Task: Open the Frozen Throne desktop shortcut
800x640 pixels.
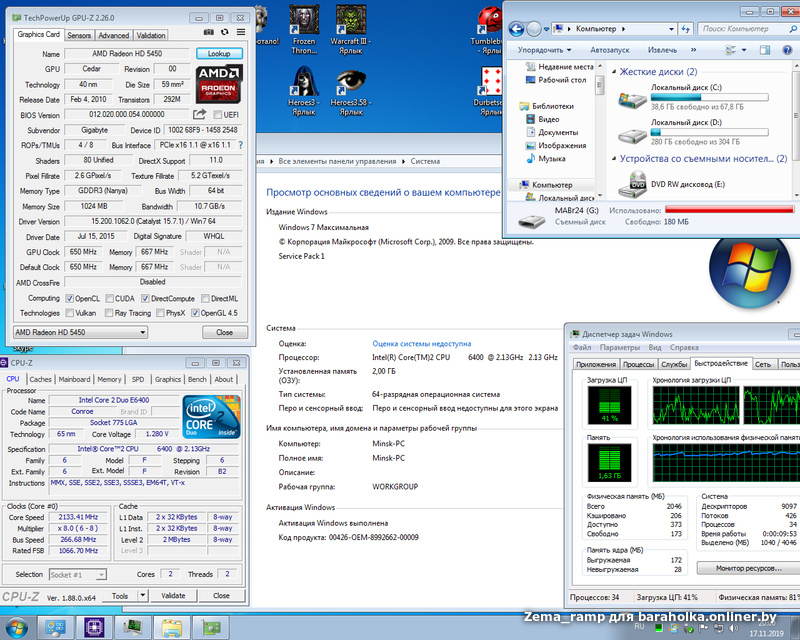Action: coord(304,29)
